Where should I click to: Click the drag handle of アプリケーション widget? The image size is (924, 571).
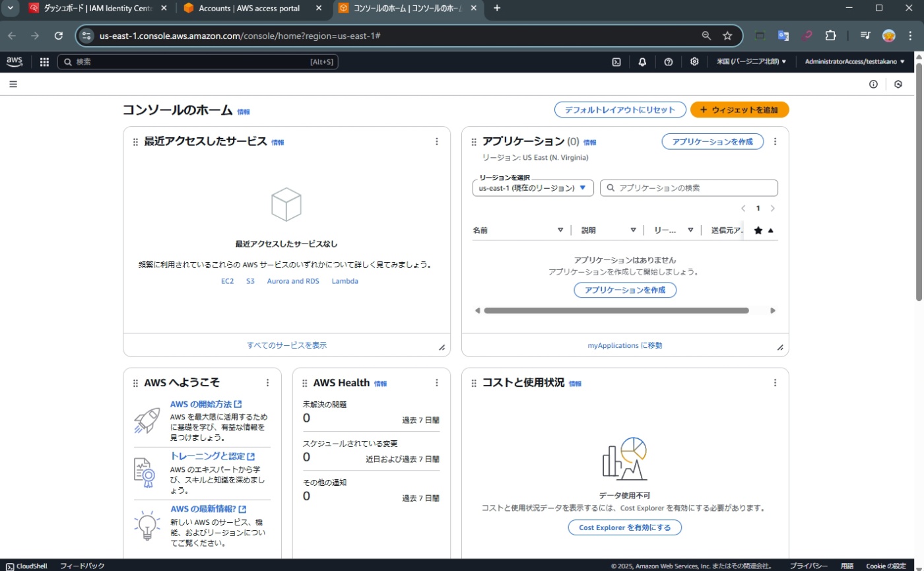click(x=474, y=142)
